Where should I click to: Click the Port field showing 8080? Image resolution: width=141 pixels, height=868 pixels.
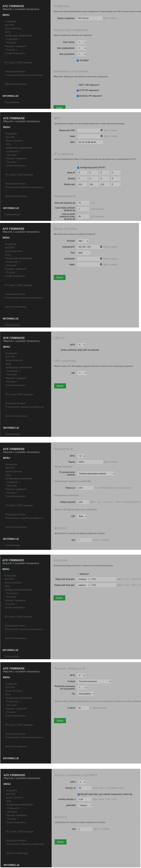(84, 253)
